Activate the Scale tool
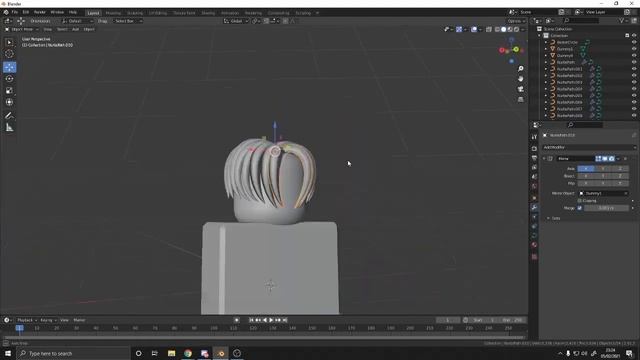The width and height of the screenshot is (640, 360). (9, 91)
